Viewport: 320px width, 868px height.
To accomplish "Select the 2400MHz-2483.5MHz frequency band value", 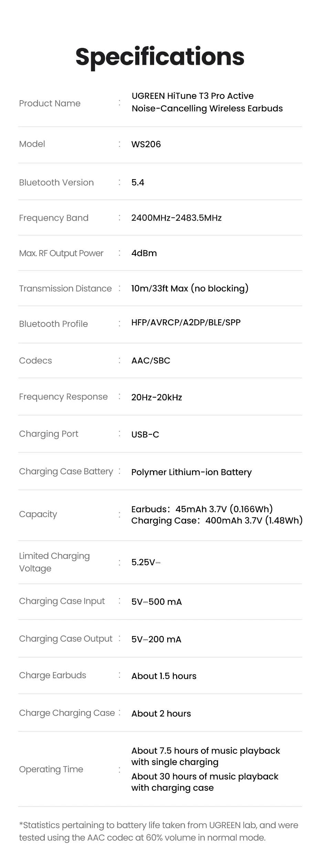I will [x=176, y=218].
